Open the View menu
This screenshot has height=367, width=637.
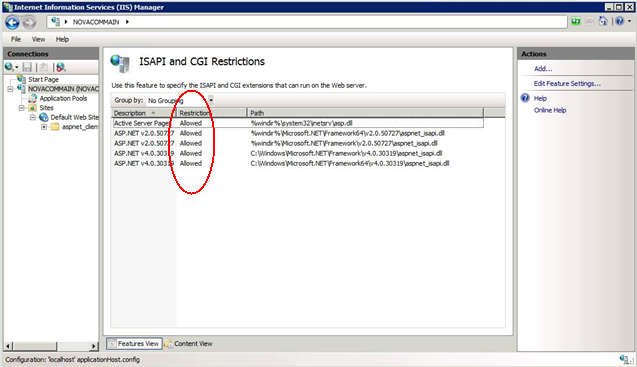click(39, 39)
